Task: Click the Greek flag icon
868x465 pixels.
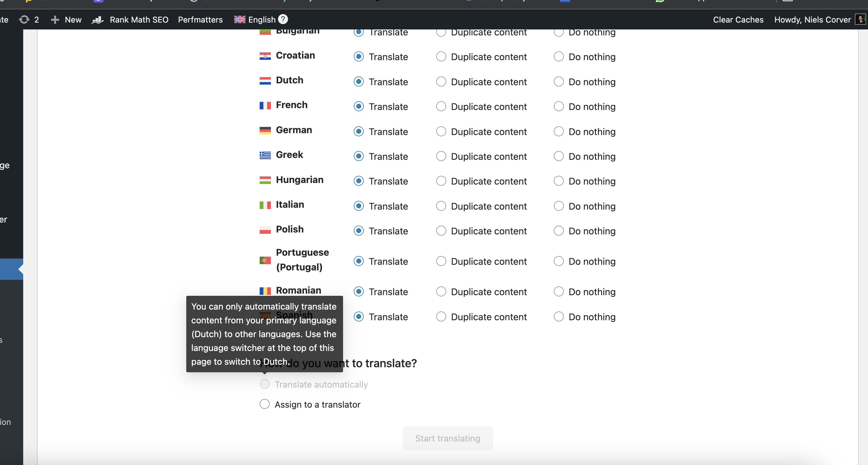Action: (265, 155)
